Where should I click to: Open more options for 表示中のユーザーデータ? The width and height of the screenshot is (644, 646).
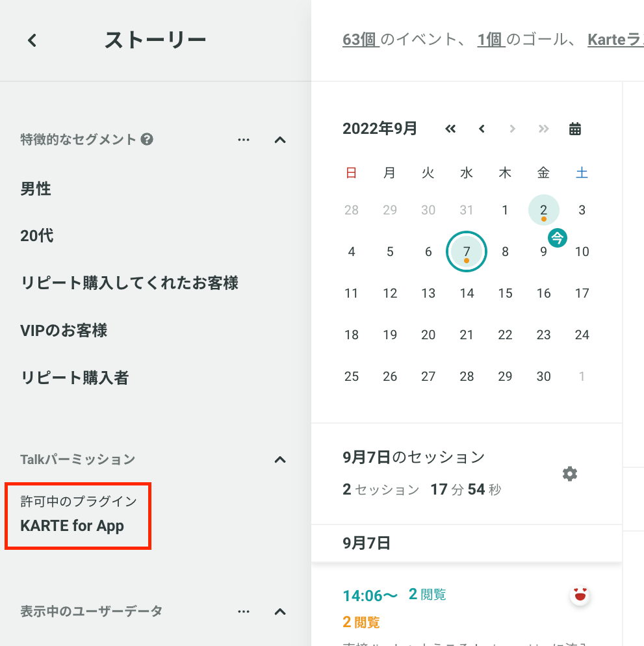(x=244, y=612)
